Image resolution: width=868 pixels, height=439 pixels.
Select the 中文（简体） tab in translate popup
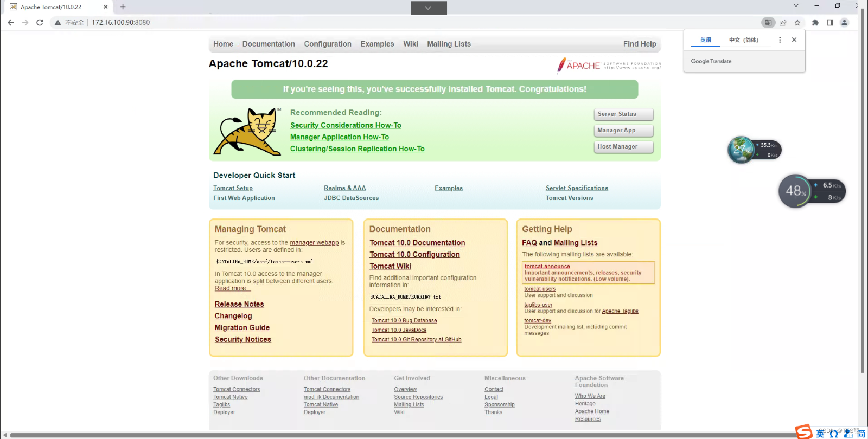[744, 40]
